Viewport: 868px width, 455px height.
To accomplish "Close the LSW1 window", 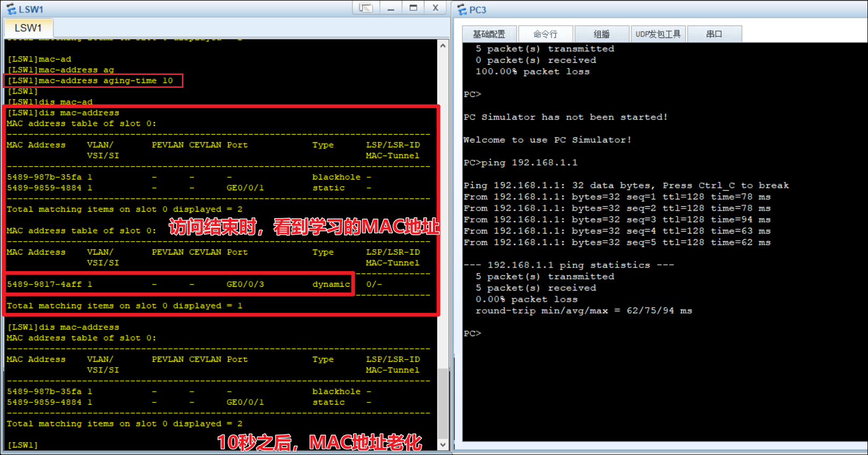I will (436, 8).
